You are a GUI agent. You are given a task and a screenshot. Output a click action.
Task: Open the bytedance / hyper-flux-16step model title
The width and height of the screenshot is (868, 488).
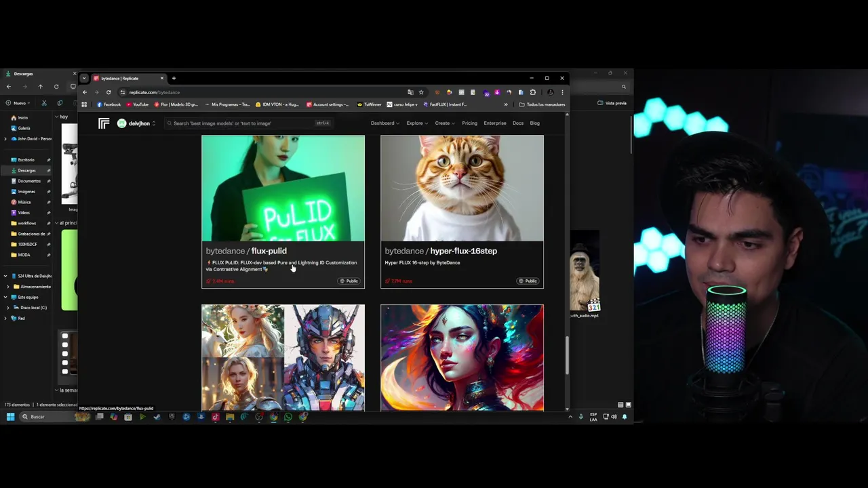441,251
